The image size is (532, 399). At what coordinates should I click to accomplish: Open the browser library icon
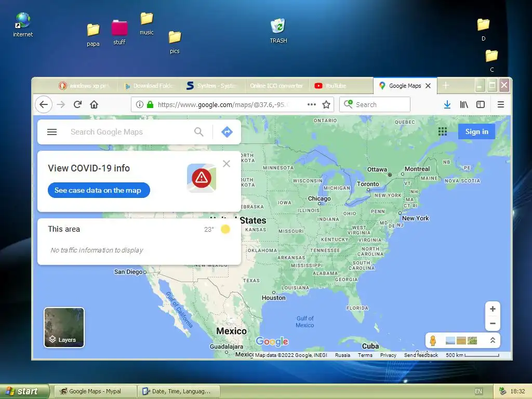tap(464, 104)
